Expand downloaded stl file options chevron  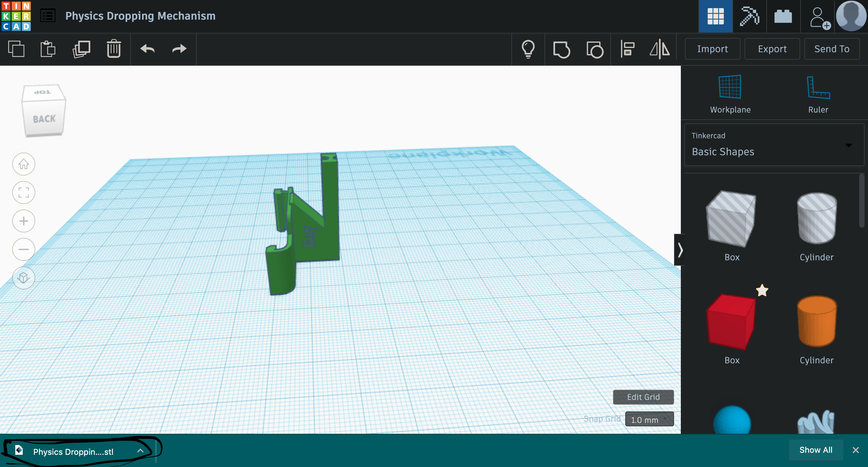[140, 451]
